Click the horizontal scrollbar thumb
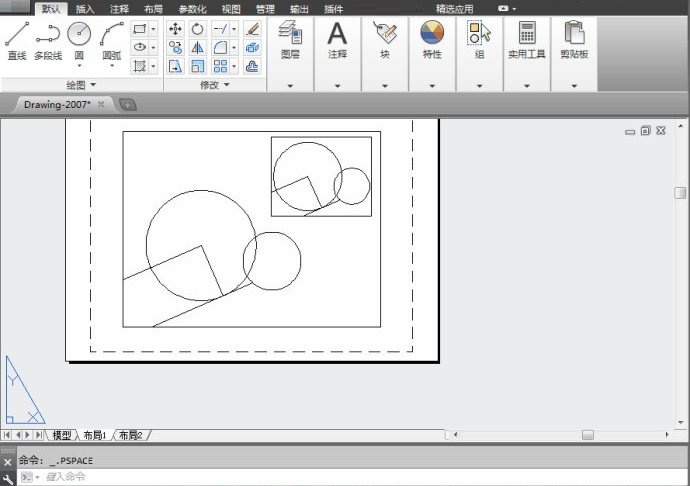Screen dimensions: 690x486 588,436
